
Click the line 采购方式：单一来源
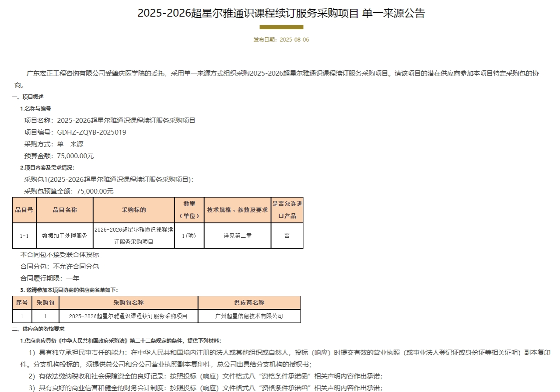54,144
